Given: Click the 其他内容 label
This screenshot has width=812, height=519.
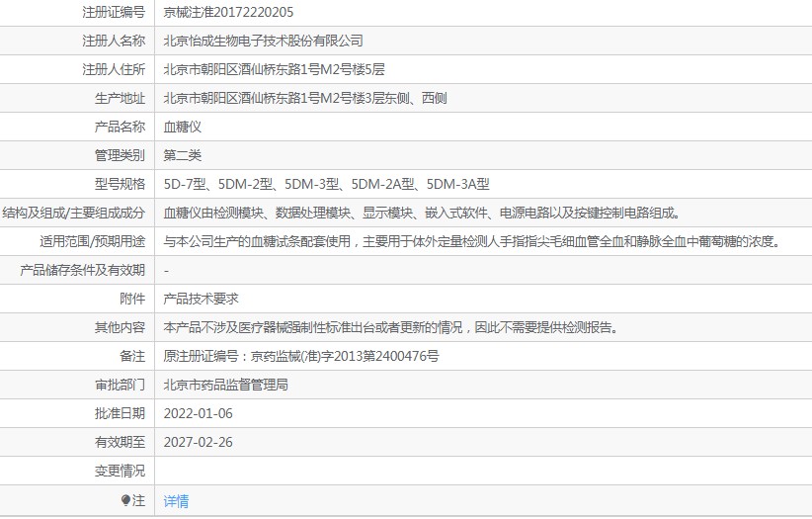Looking at the screenshot, I should pyautogui.click(x=120, y=327).
